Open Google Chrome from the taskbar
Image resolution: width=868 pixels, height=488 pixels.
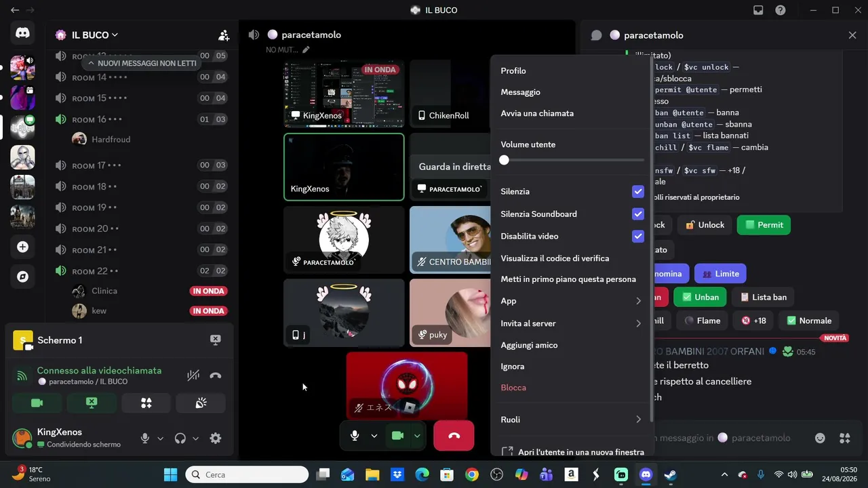472,474
